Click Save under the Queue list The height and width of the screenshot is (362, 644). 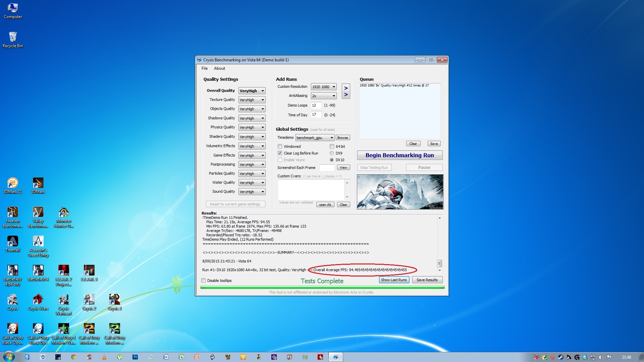click(434, 143)
